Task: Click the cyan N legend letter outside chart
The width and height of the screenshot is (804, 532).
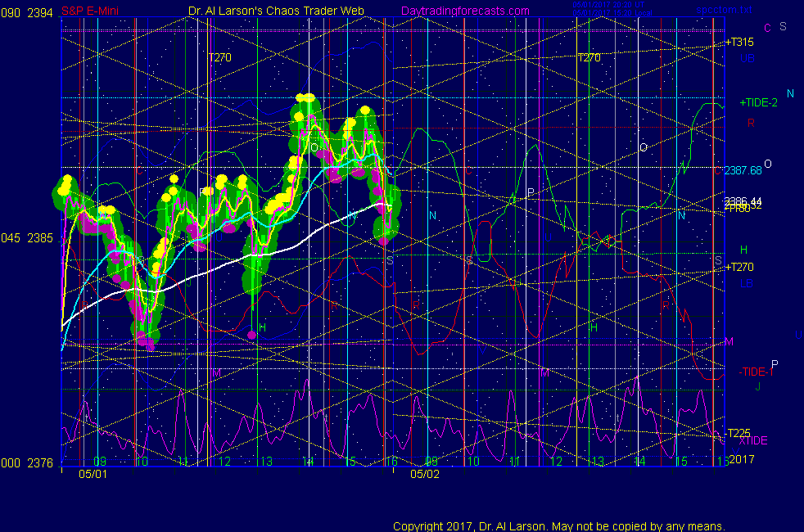Action: click(790, 94)
